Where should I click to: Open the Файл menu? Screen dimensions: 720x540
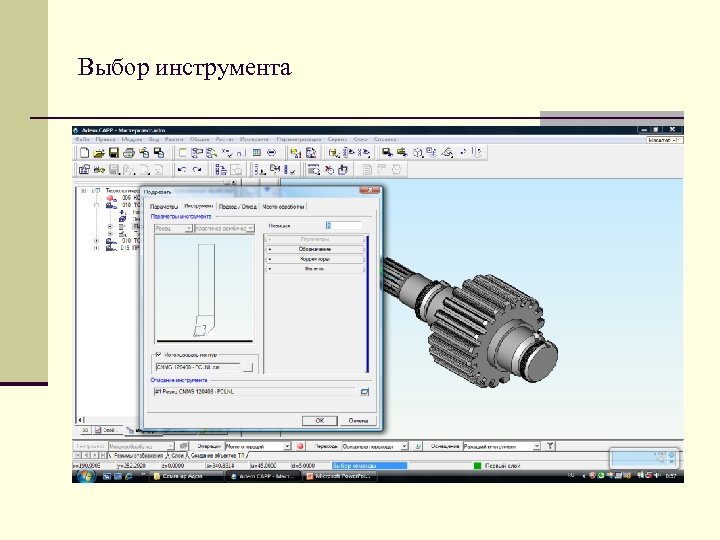tap(82, 139)
